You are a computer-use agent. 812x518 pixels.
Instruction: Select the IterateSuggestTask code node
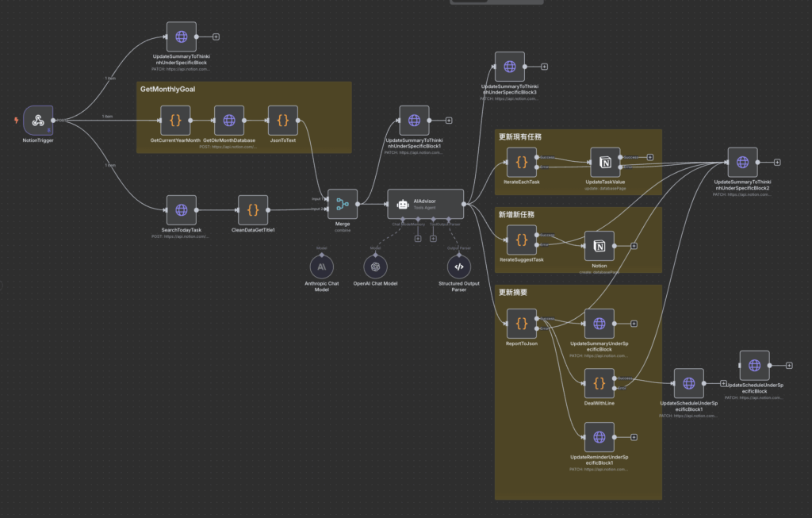point(522,240)
